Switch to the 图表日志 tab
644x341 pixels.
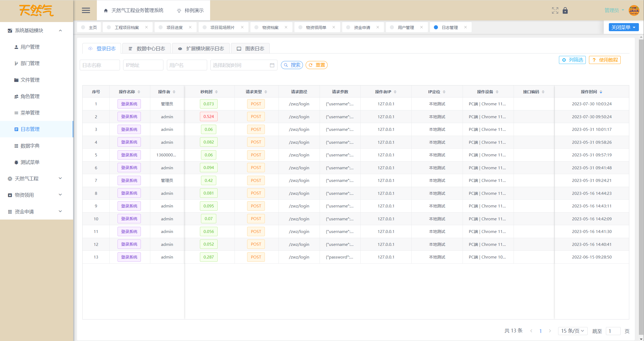[250, 49]
